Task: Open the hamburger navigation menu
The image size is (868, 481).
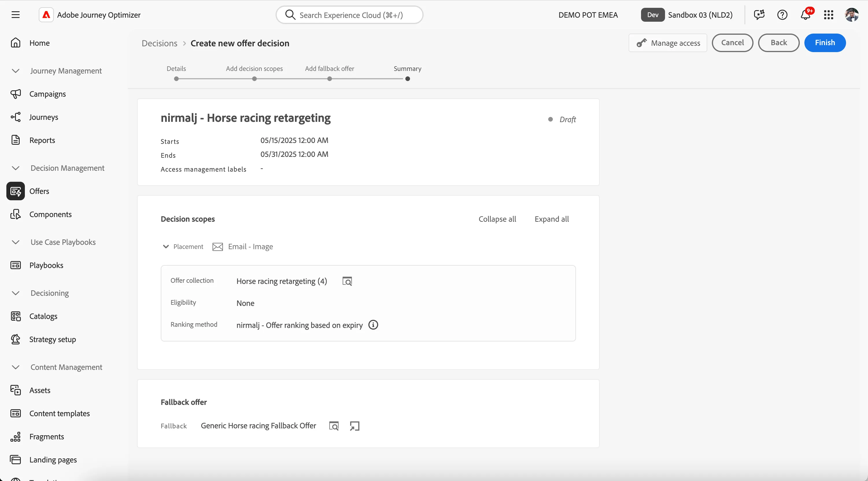Action: (x=16, y=15)
